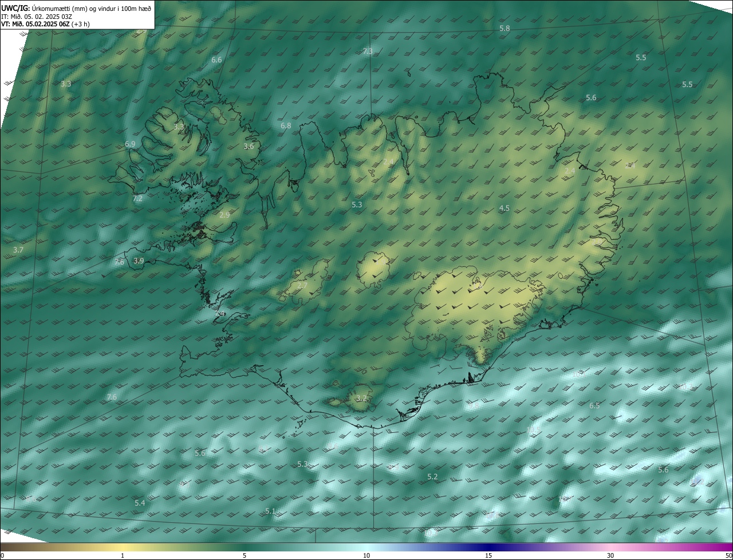Click the '3.7' value label
Viewport: 733px width, 560px height.
coord(18,250)
